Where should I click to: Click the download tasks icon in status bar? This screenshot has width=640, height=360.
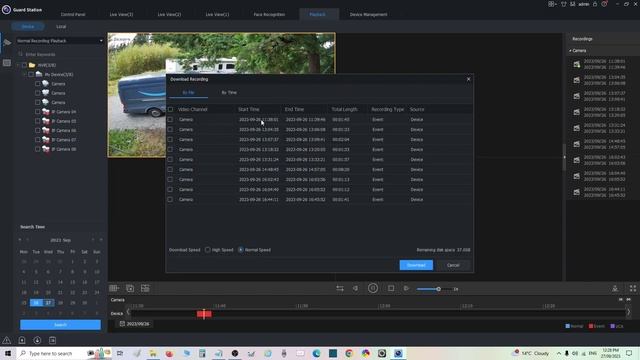[37, 340]
